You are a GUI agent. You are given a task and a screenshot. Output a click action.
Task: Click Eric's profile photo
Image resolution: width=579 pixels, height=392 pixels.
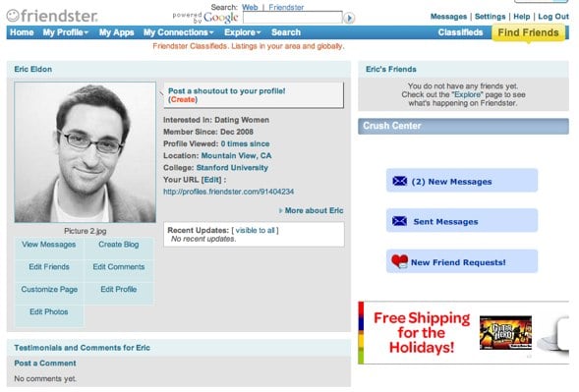pos(85,152)
